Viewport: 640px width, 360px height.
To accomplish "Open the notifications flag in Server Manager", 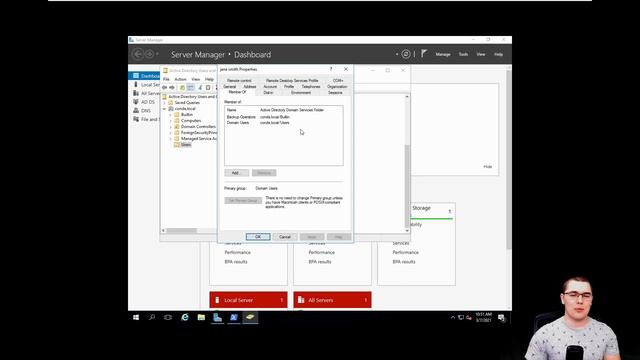I will (x=424, y=53).
